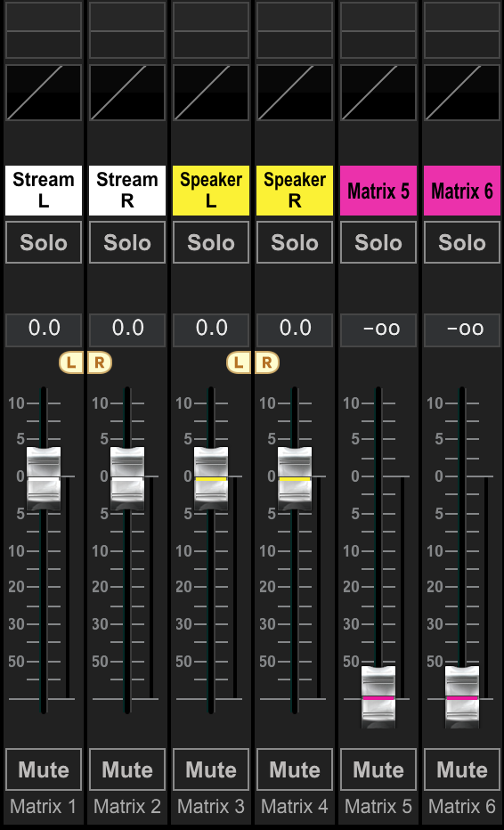Solo the Speaker L channel
Screen dimensions: 504x830
click(211, 242)
